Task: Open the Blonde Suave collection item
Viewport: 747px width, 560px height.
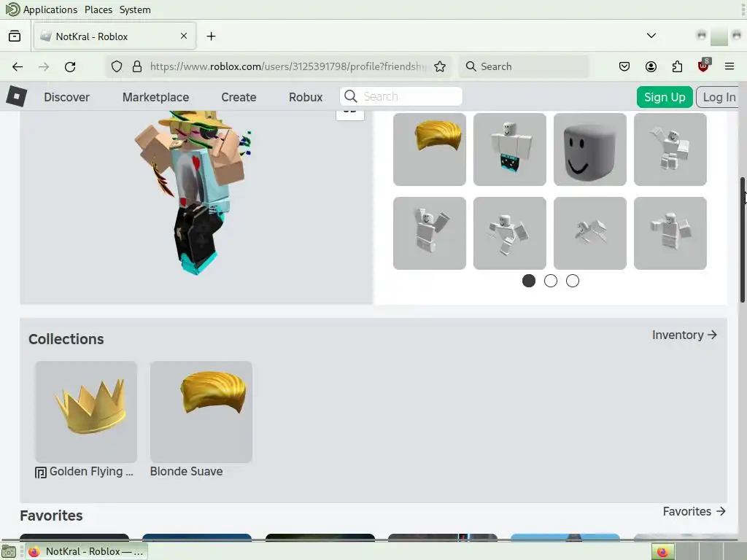Action: [201, 412]
